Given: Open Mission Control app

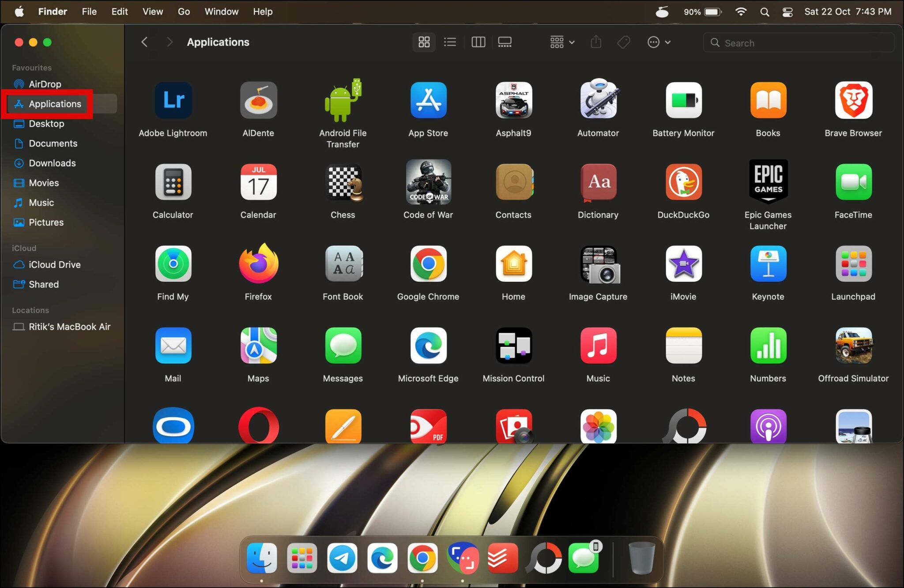Looking at the screenshot, I should coord(512,346).
